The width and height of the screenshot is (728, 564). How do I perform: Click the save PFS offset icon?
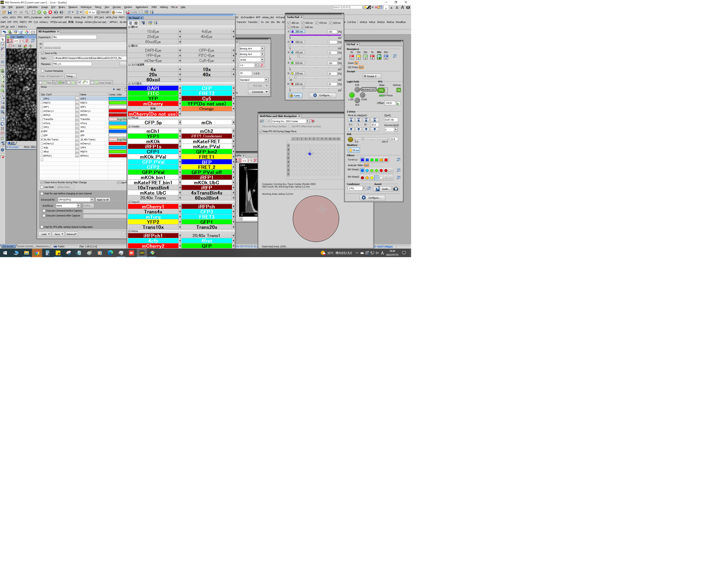[398, 103]
